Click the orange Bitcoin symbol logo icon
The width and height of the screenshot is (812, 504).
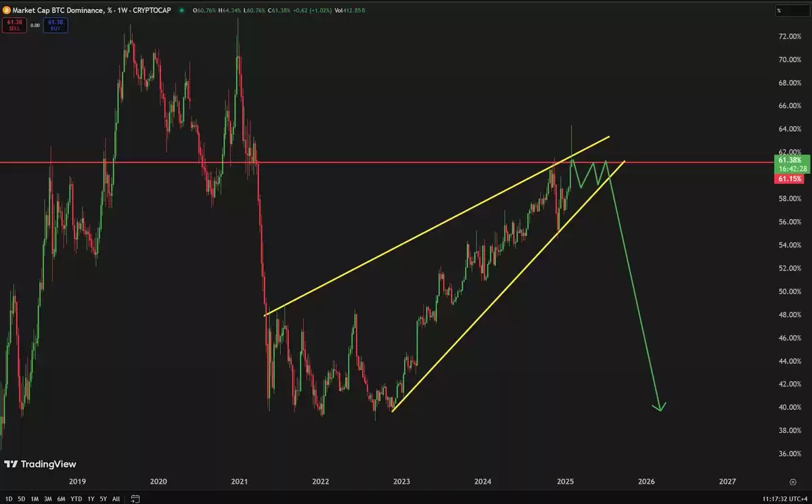(x=6, y=11)
